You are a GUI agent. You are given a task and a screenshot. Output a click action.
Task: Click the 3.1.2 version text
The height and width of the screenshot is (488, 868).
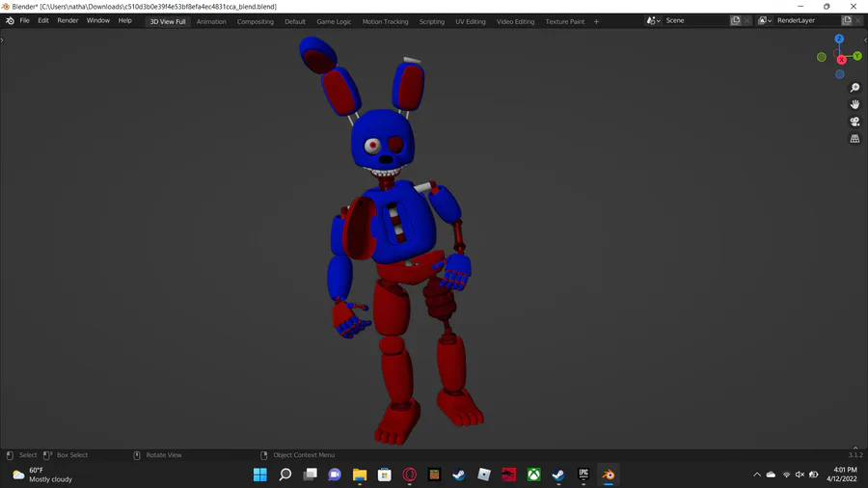pos(855,455)
